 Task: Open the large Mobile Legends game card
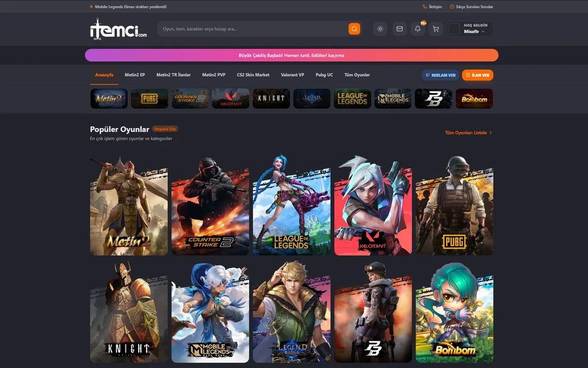[211, 312]
